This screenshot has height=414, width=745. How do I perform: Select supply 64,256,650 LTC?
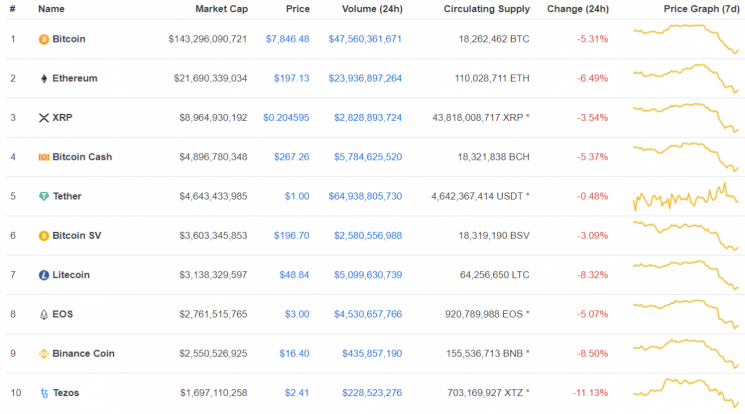tap(494, 275)
